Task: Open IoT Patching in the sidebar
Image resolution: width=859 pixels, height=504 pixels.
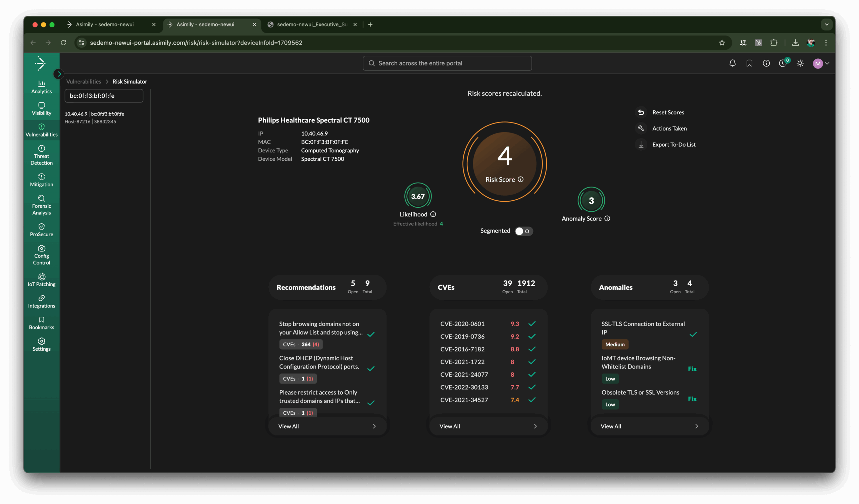Action: [x=42, y=280]
